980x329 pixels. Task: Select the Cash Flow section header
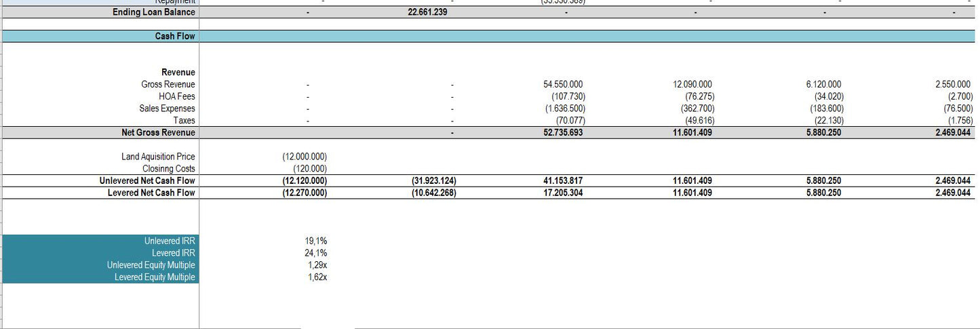[x=175, y=36]
